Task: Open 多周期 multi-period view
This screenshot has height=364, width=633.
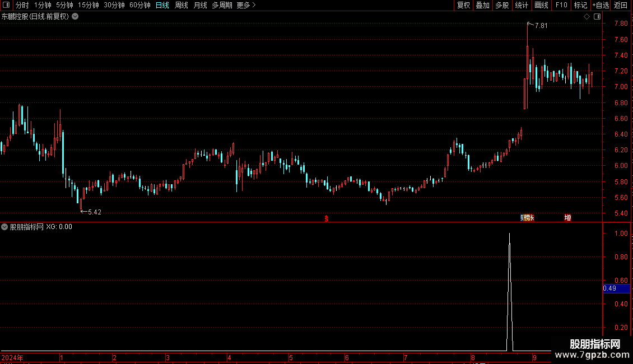Action: (x=222, y=5)
